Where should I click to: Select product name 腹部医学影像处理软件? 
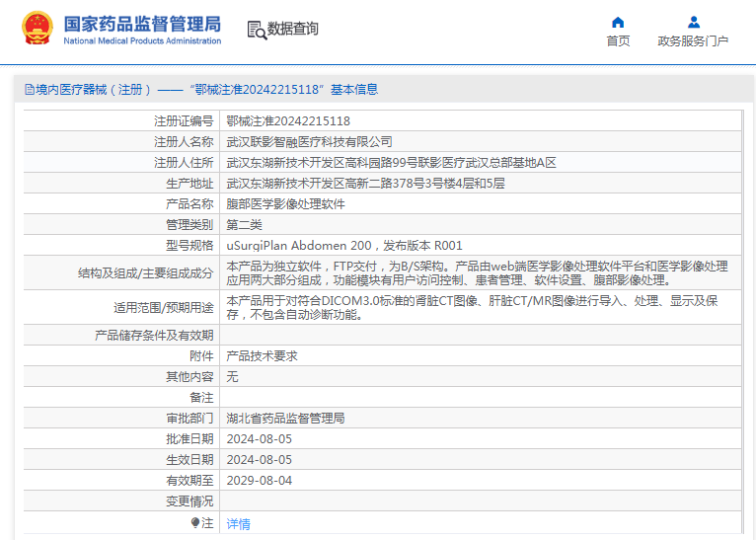(x=286, y=204)
